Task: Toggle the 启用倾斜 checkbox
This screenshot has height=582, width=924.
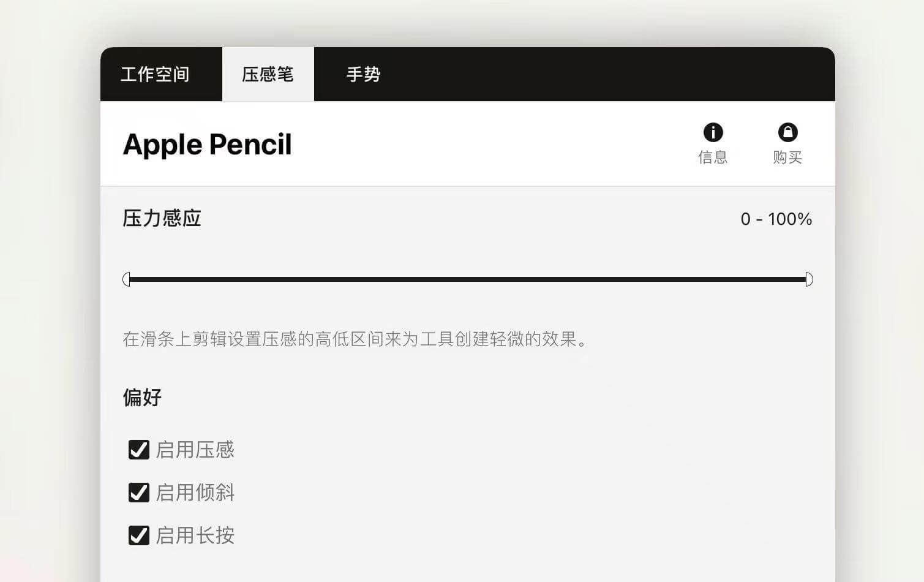Action: click(139, 493)
